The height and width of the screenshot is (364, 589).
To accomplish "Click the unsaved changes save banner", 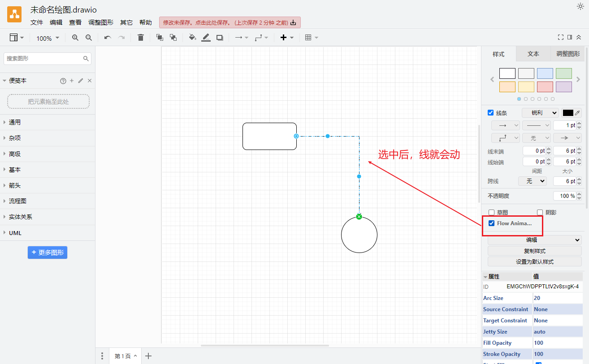I will (230, 22).
